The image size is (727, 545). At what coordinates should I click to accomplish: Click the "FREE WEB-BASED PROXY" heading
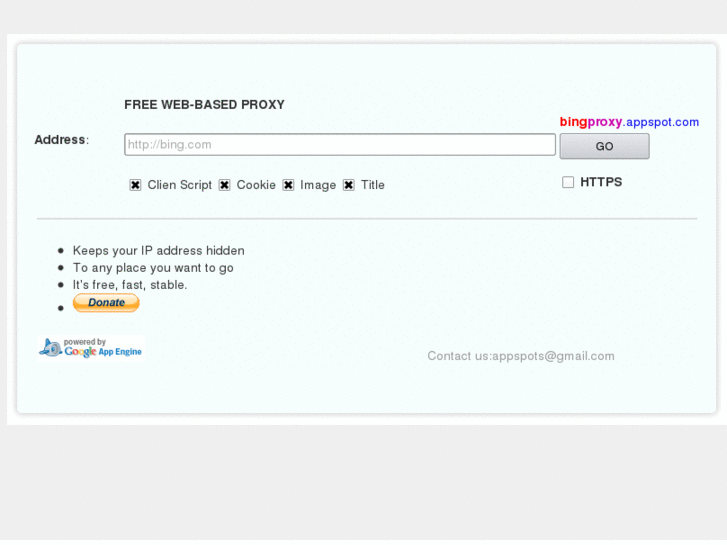204,105
